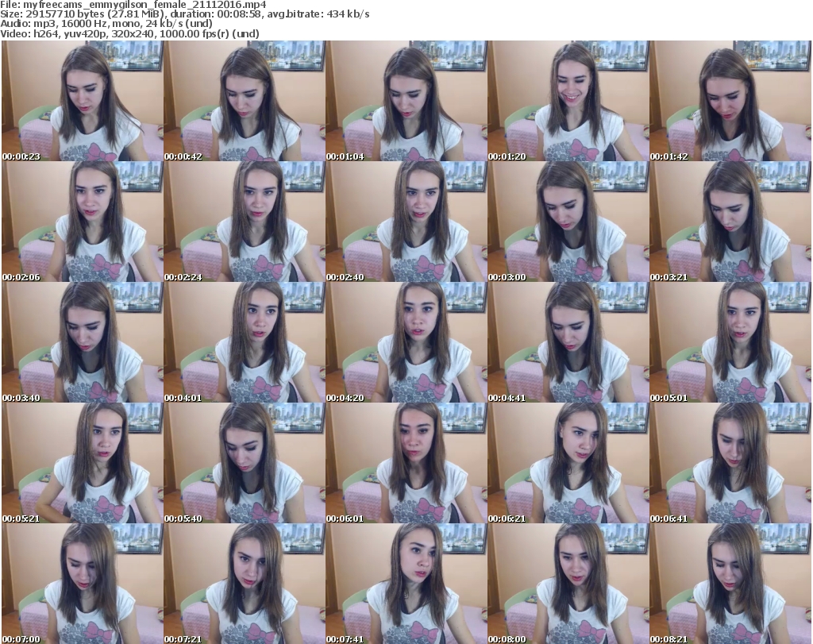Open the thumbnail at 00:03:40
Viewport: 813px width, 644px height.
(x=83, y=342)
